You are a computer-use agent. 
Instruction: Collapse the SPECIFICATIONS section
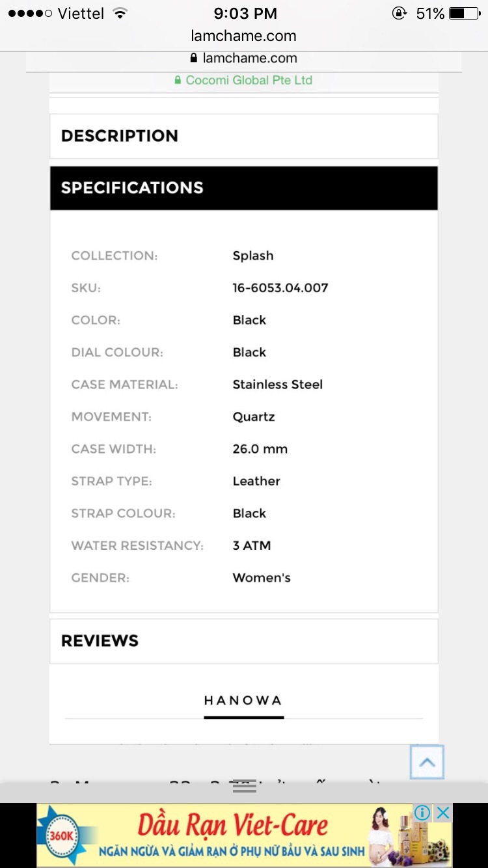coord(244,188)
